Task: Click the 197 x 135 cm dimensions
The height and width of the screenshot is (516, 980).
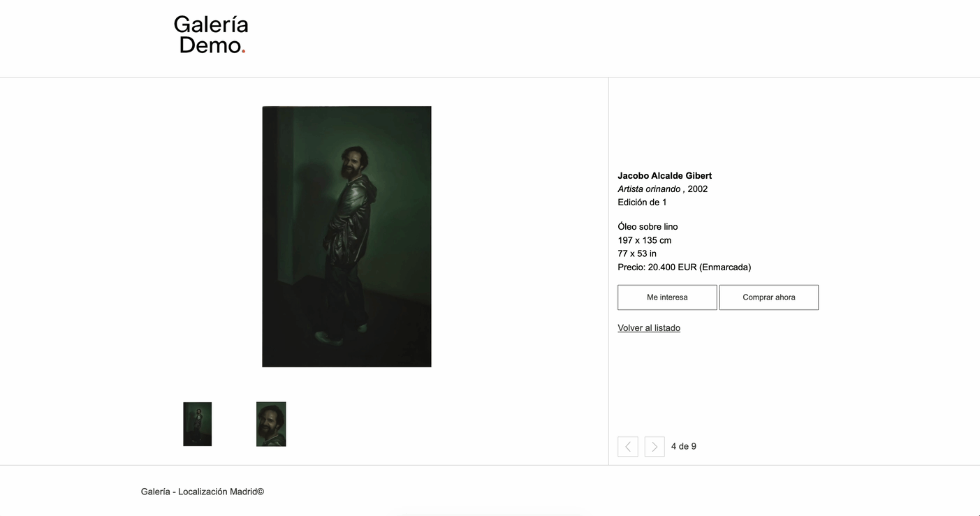Action: point(645,240)
